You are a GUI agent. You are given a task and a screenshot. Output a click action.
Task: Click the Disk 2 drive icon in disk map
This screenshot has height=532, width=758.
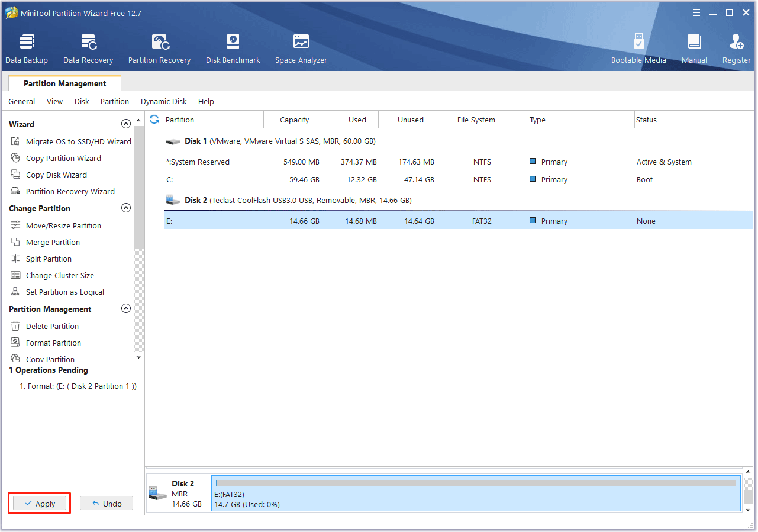coord(157,492)
